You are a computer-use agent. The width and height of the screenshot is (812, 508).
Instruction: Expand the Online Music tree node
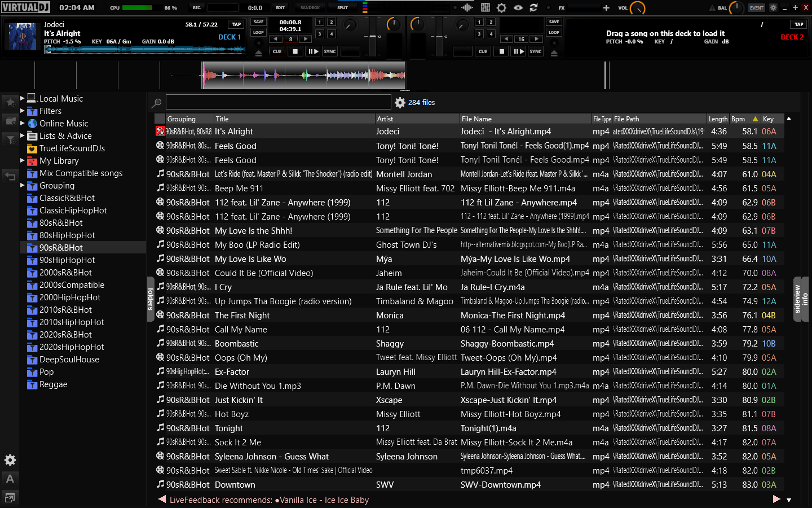[23, 123]
